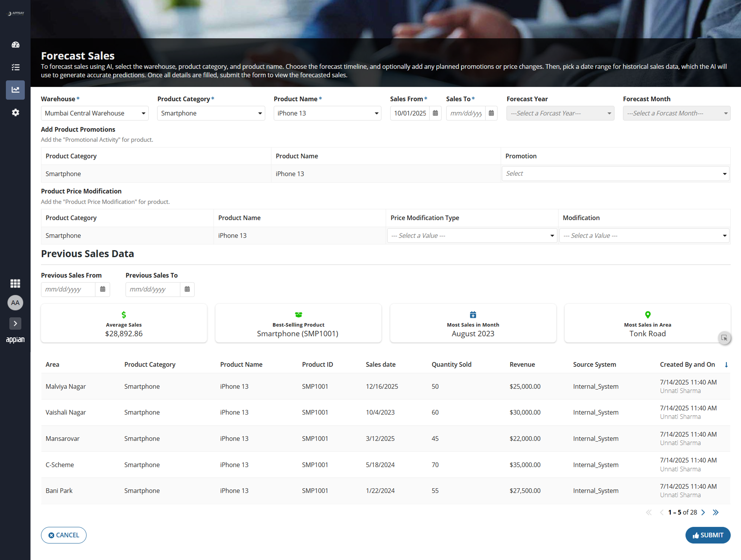
Task: Select the forecast chart icon in sidebar
Action: pos(15,90)
